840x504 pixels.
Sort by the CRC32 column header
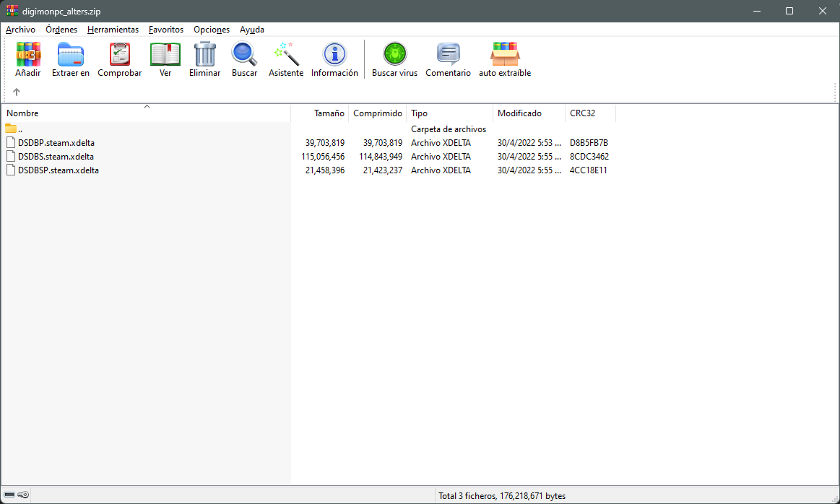coord(590,113)
